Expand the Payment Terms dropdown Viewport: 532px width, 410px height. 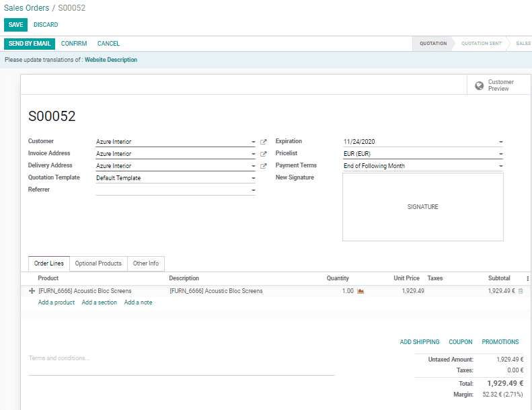501,166
